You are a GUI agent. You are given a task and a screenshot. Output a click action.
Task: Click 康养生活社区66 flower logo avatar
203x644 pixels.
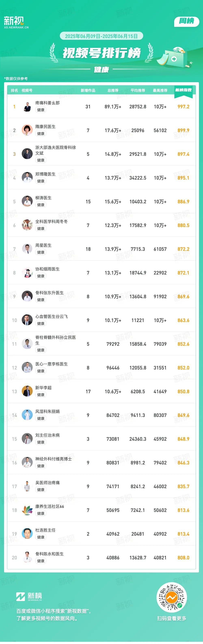pyautogui.click(x=27, y=510)
